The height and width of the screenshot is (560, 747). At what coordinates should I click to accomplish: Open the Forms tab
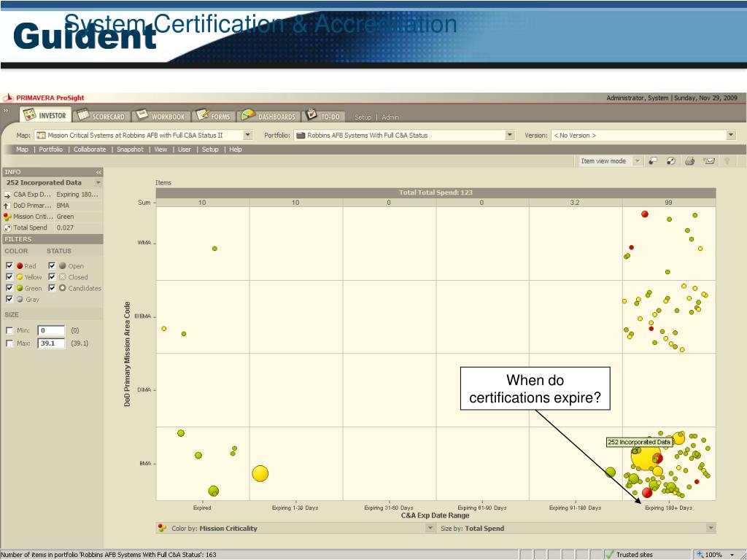point(214,116)
